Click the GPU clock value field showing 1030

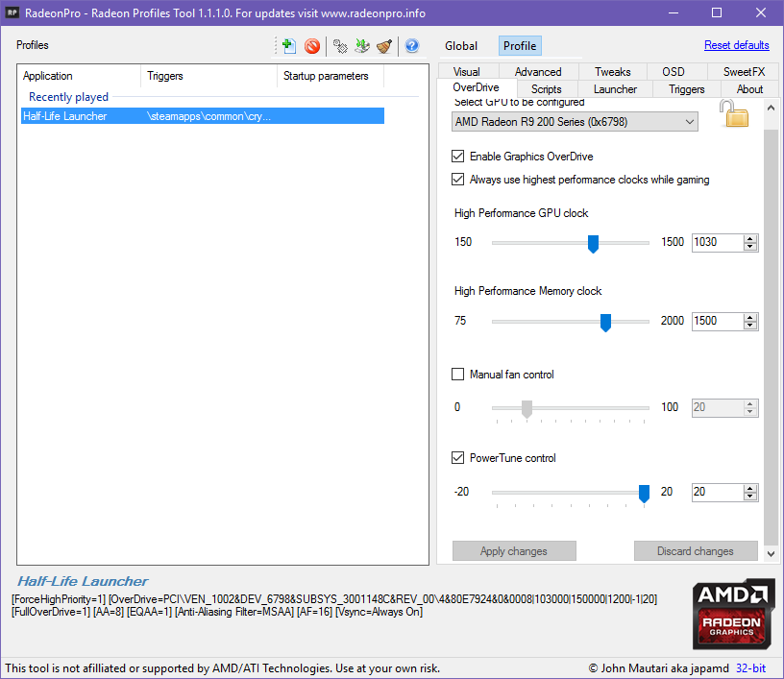click(718, 242)
